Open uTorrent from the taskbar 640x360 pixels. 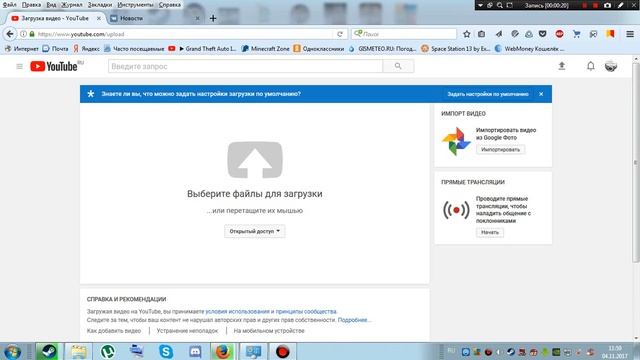point(107,351)
